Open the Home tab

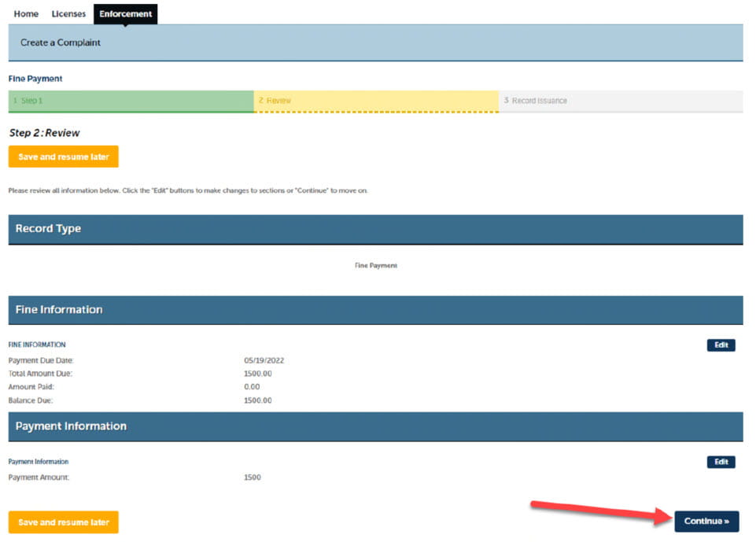(26, 14)
